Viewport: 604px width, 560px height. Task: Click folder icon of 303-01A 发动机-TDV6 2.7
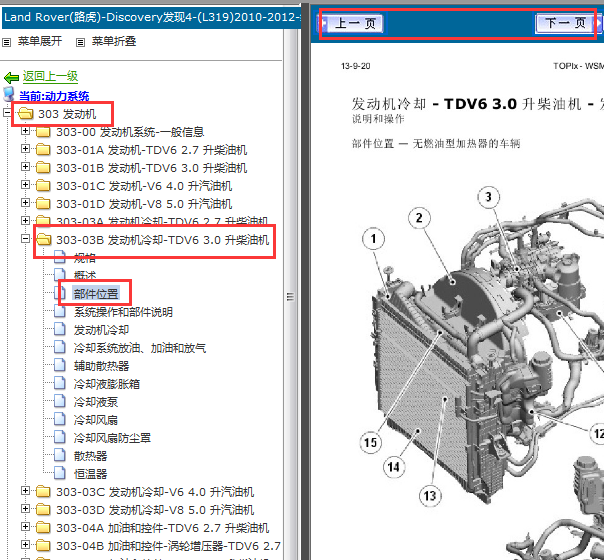(x=43, y=149)
